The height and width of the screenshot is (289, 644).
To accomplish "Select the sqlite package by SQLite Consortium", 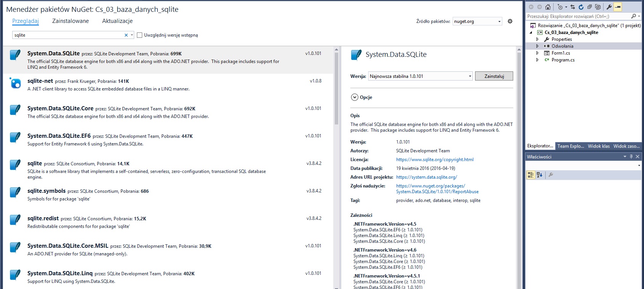I will click(168, 170).
